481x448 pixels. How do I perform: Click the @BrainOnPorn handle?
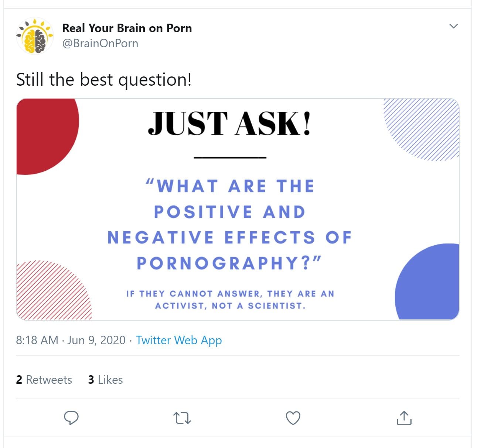click(100, 43)
